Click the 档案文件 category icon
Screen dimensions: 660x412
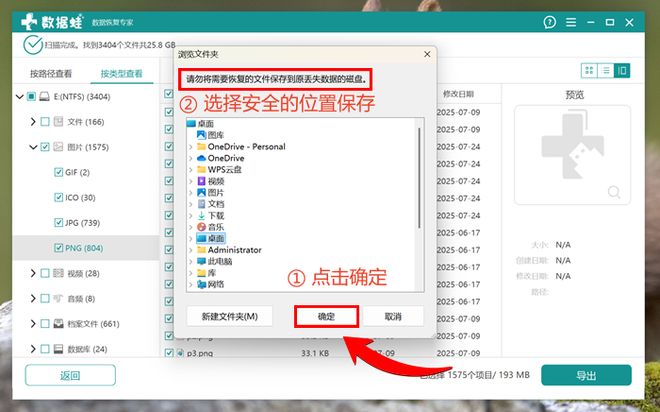coord(58,324)
